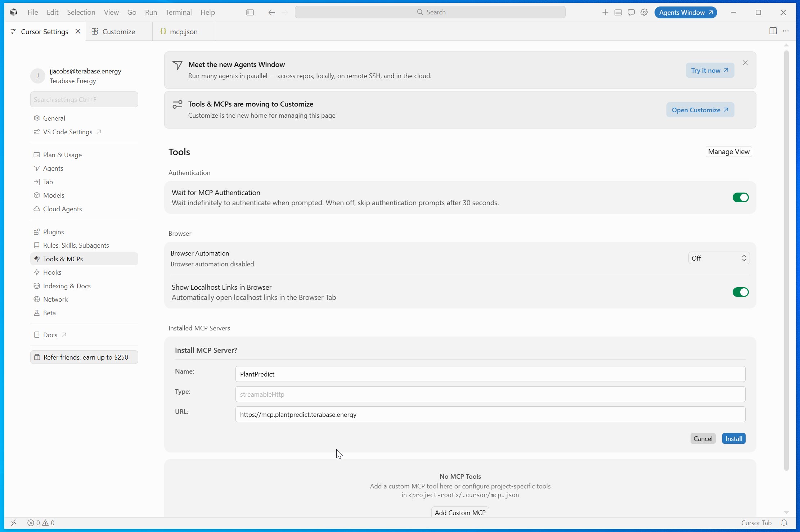Click Refer friends, earn up to $250

84,357
